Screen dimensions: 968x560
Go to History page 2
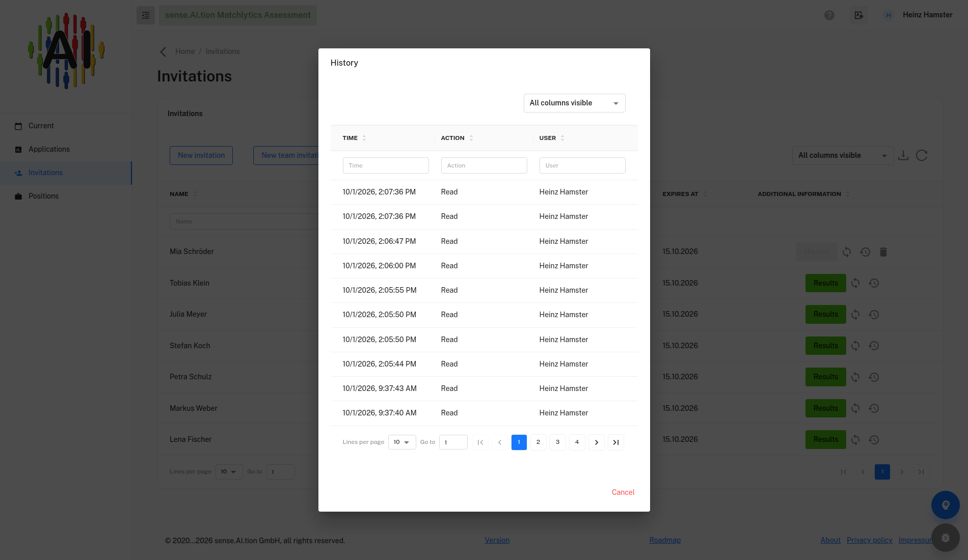539,442
